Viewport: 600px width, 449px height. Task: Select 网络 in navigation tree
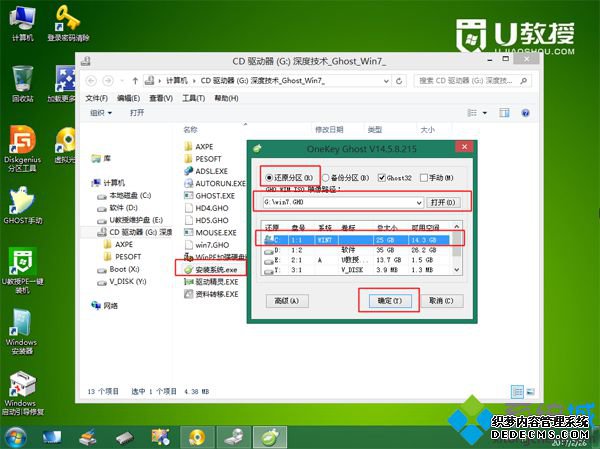105,305
